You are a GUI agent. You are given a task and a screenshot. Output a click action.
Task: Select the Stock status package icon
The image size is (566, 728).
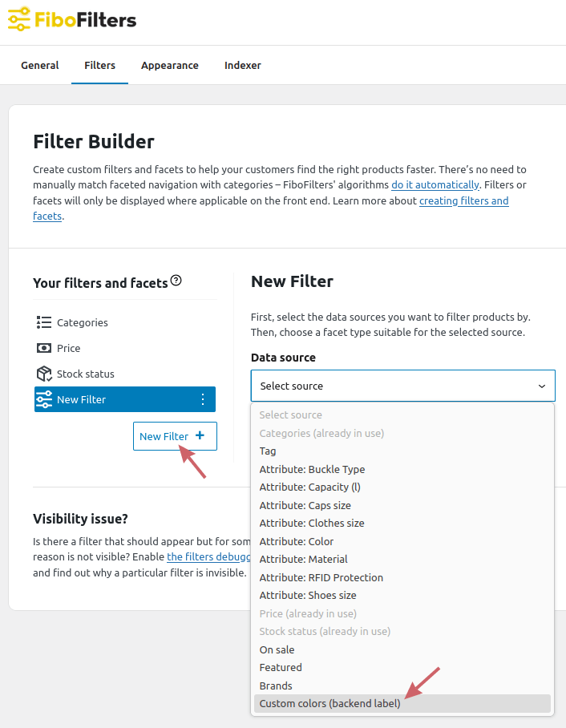point(43,374)
